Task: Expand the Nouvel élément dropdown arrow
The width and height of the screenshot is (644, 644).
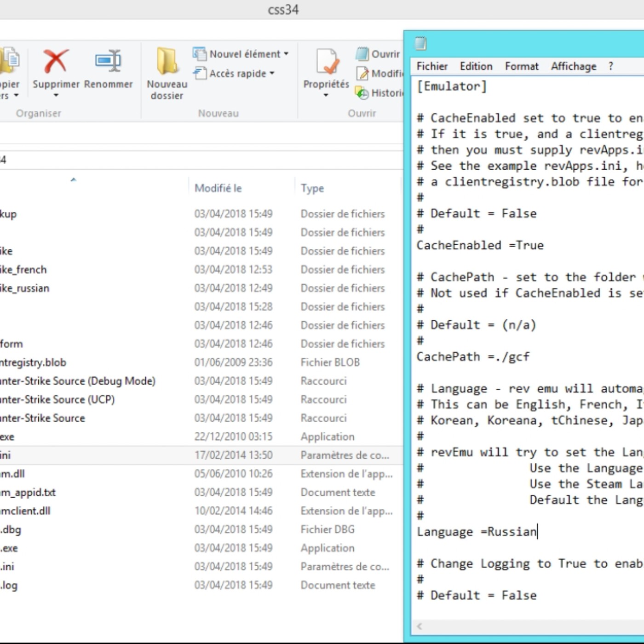Action: (x=286, y=54)
